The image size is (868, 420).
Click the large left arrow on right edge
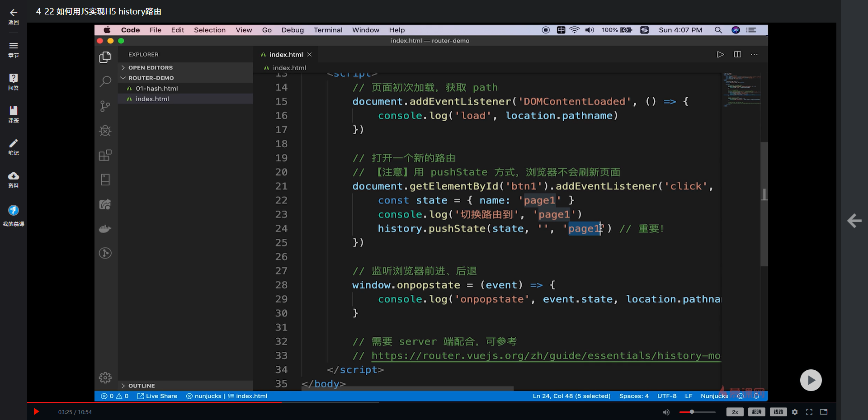[854, 221]
